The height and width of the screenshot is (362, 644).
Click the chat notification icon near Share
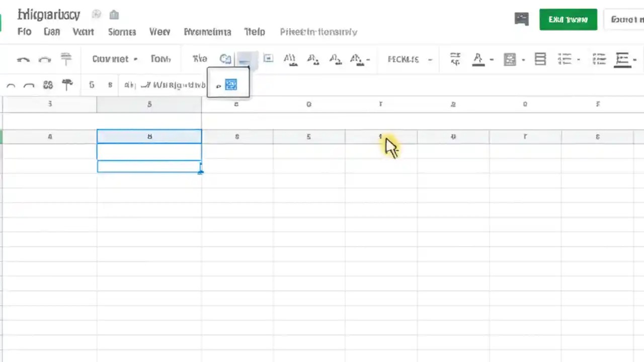(x=522, y=19)
